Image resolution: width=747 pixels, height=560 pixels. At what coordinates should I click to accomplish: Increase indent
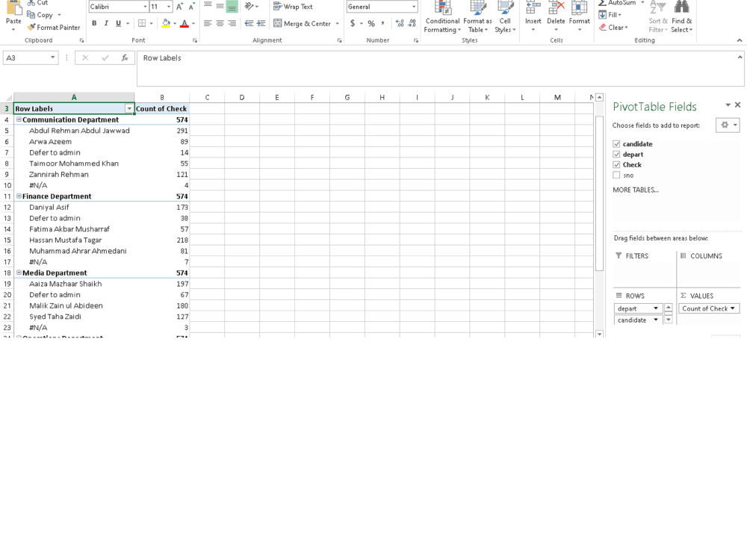click(261, 23)
